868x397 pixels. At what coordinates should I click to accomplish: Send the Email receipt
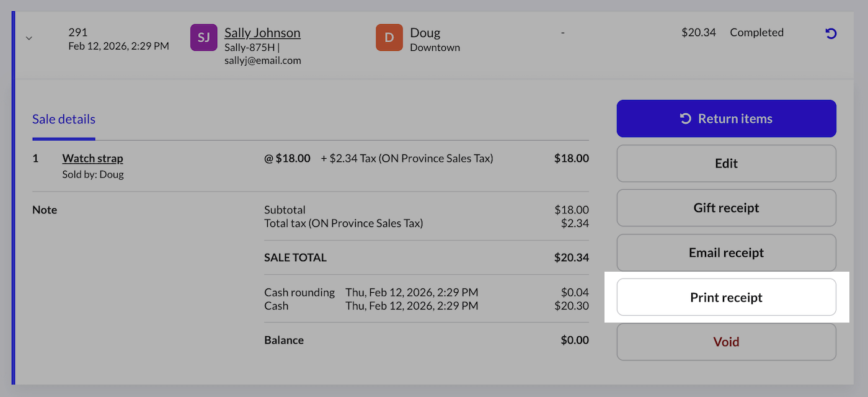tap(726, 253)
